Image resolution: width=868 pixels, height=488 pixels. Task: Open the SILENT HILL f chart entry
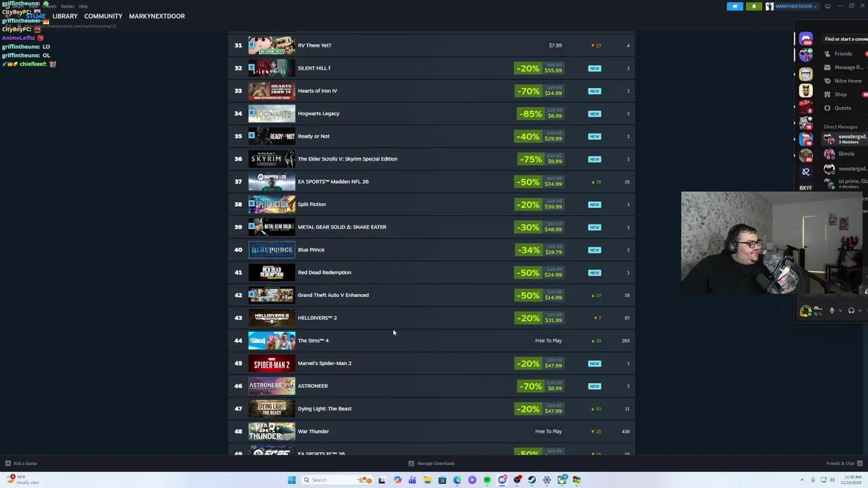click(x=431, y=68)
